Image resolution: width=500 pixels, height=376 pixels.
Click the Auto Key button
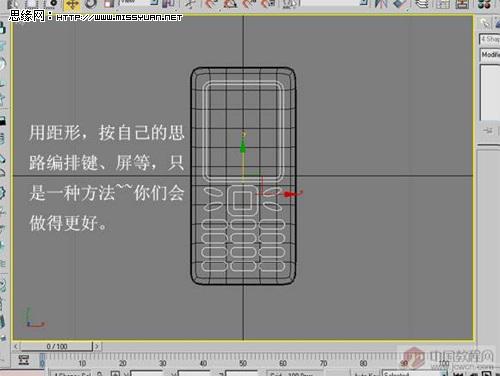(x=366, y=374)
